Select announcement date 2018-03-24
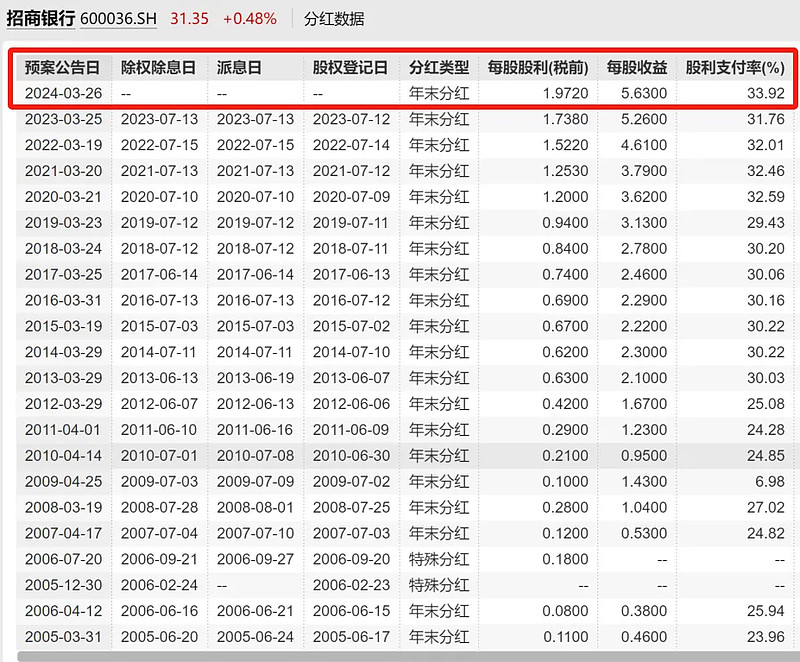 point(63,249)
